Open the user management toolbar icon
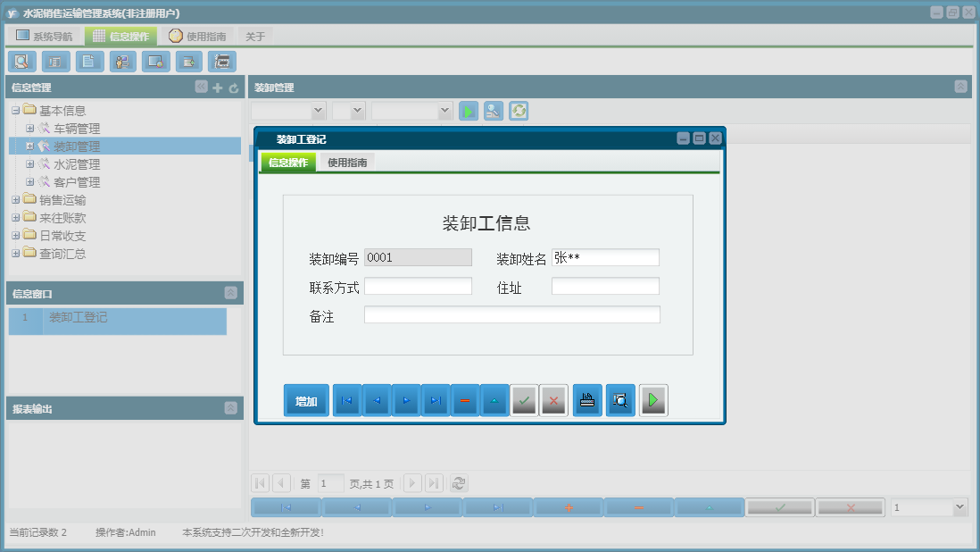Screen dimensions: 980x552 coord(122,61)
